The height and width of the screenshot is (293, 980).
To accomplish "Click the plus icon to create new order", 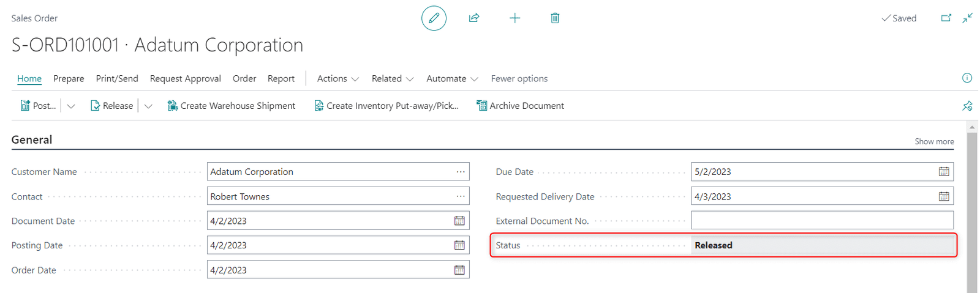I will 514,18.
